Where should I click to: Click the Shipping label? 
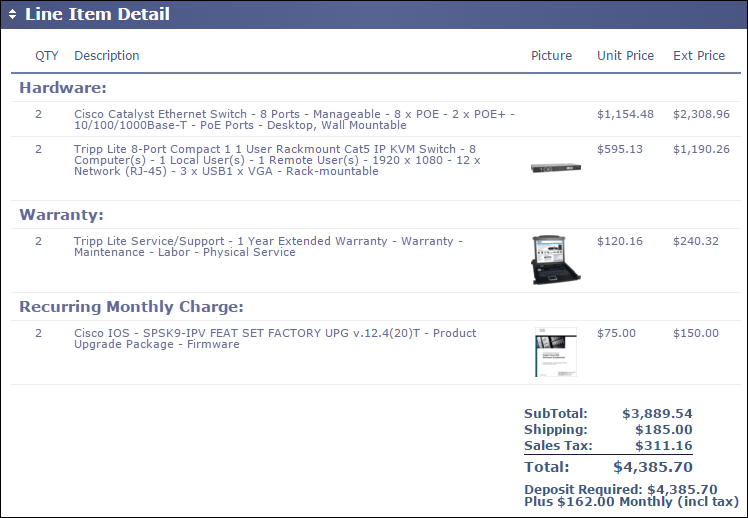(556, 430)
